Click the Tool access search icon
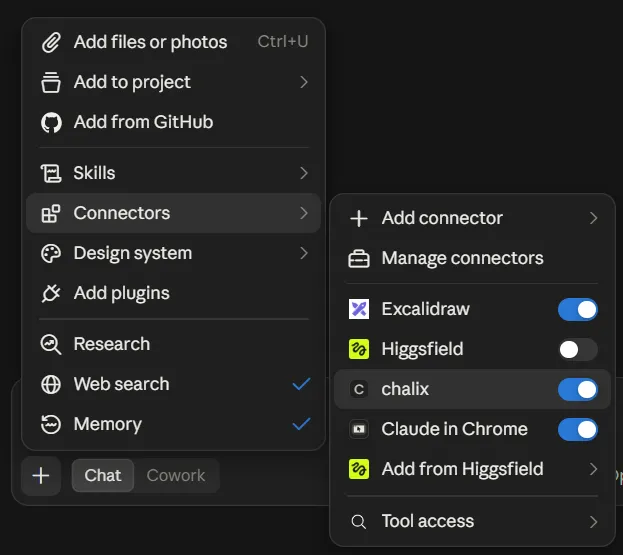 click(x=359, y=522)
